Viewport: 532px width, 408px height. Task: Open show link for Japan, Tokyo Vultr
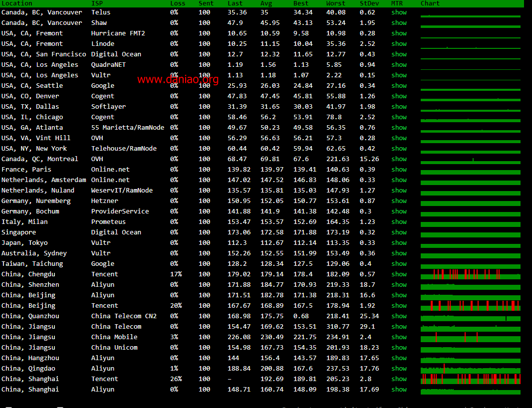(399, 243)
